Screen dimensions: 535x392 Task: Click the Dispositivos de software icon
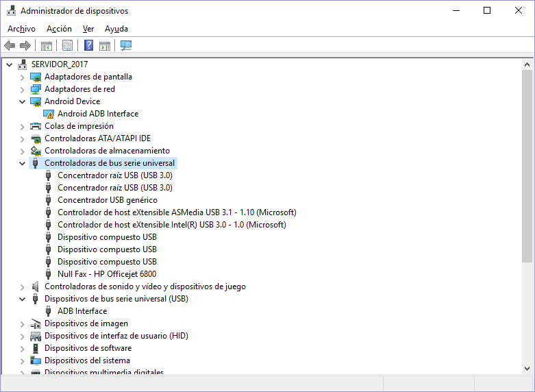coord(36,348)
